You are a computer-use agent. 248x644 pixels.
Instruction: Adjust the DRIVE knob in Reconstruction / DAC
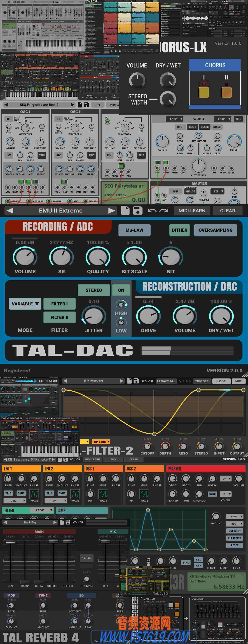point(148,316)
